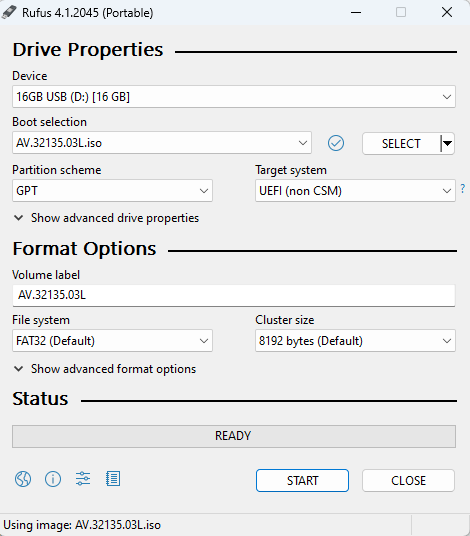Click the CLOSE button
Image resolution: width=470 pixels, height=536 pixels.
(408, 481)
